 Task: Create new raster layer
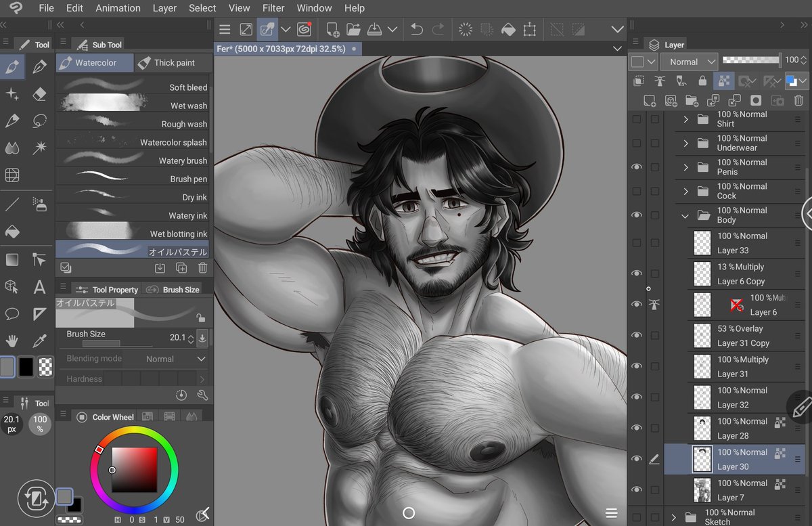point(649,100)
